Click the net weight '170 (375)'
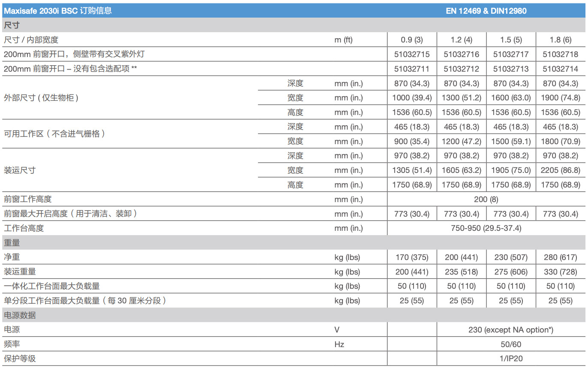This screenshot has height=369, width=588. (x=412, y=257)
